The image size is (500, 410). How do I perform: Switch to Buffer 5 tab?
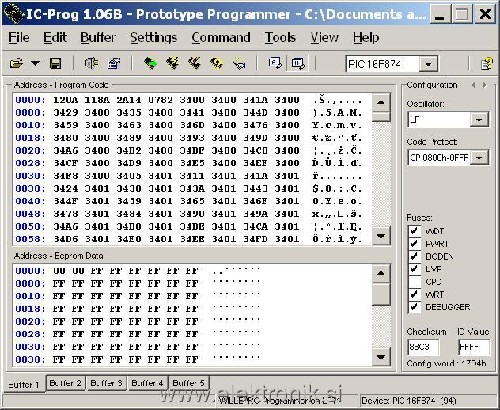click(x=189, y=383)
